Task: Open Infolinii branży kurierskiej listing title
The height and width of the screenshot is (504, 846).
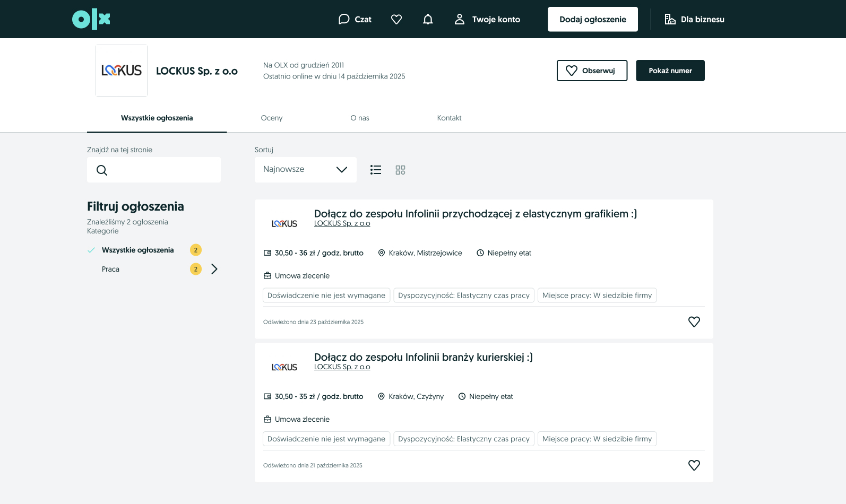Action: pos(424,357)
